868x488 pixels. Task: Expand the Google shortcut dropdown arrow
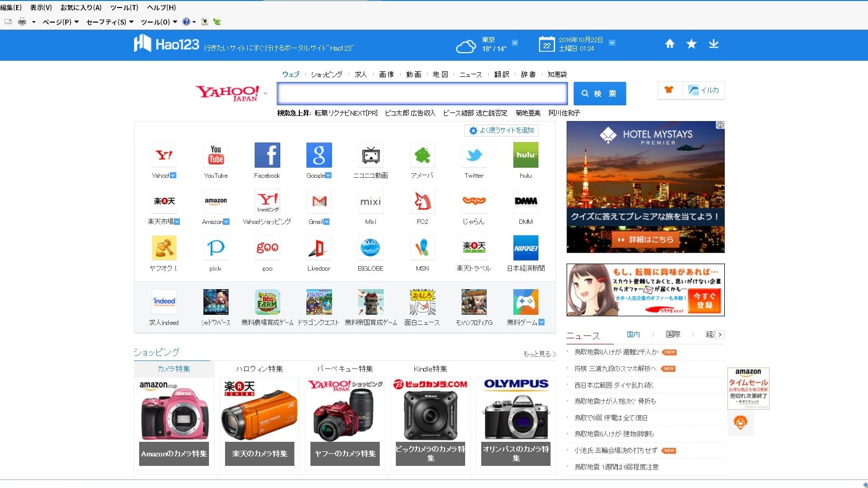pyautogui.click(x=329, y=175)
